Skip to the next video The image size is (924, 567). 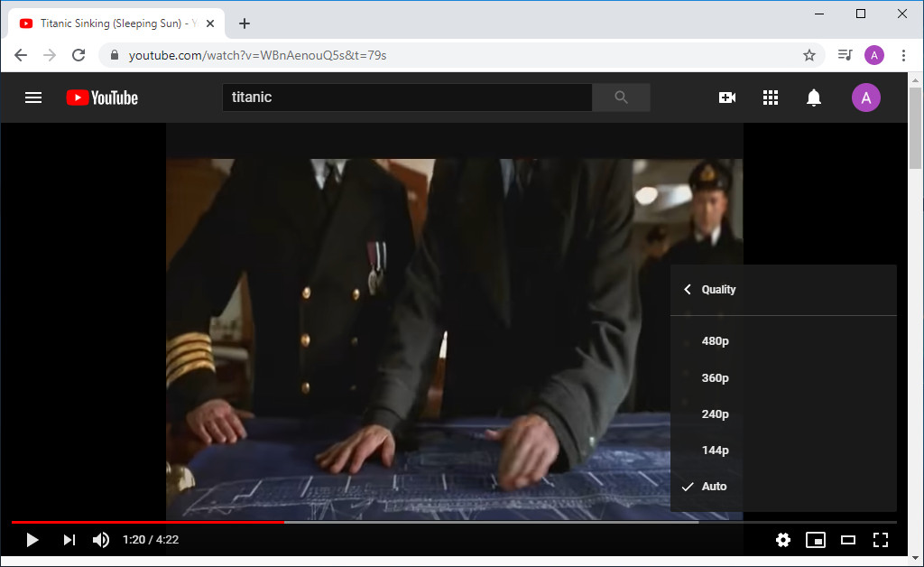pos(69,540)
